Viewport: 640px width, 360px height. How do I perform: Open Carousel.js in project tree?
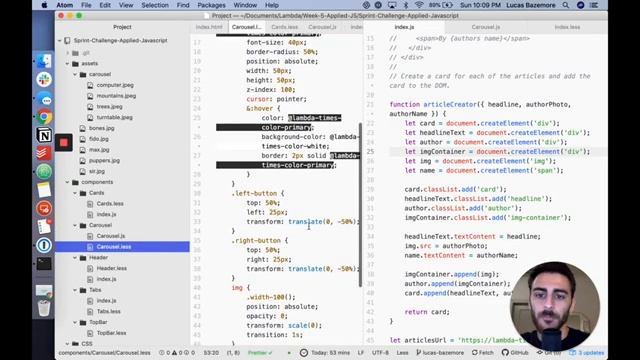111,236
